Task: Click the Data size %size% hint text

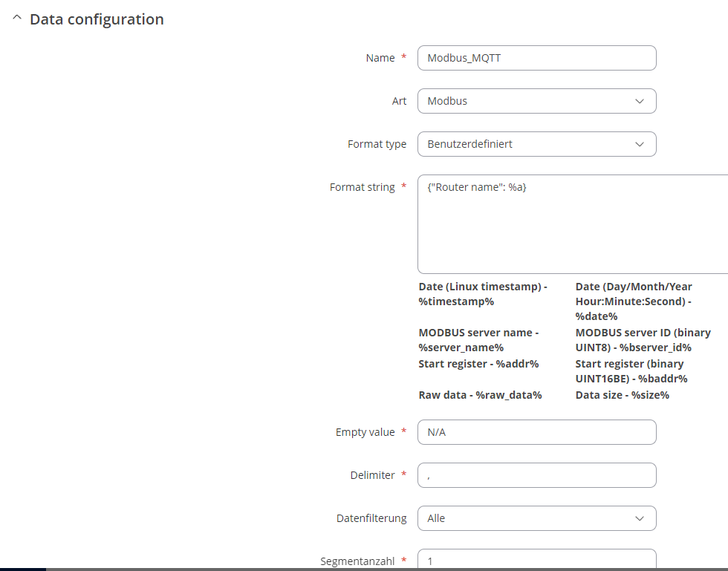Action: coord(623,395)
